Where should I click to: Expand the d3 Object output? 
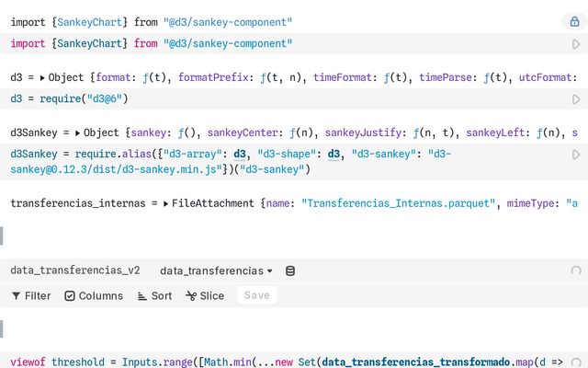[x=42, y=79]
